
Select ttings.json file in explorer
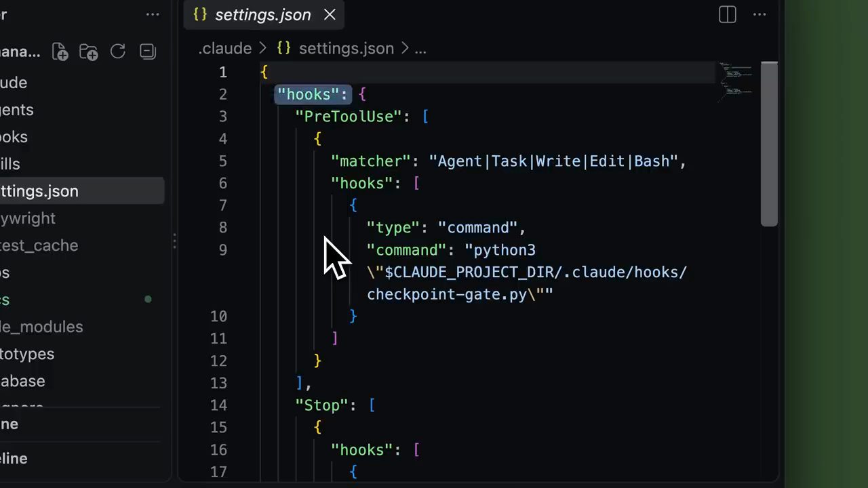(x=82, y=191)
